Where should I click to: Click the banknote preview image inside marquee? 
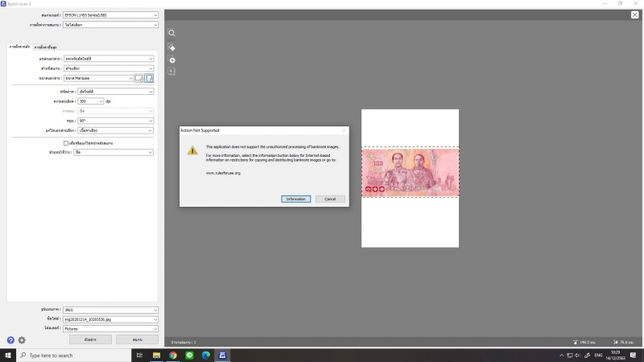click(411, 172)
